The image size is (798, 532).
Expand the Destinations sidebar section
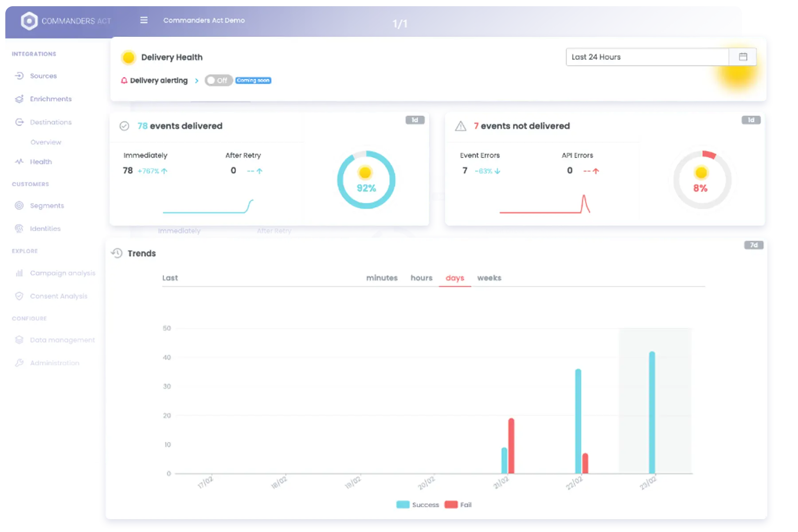point(51,122)
